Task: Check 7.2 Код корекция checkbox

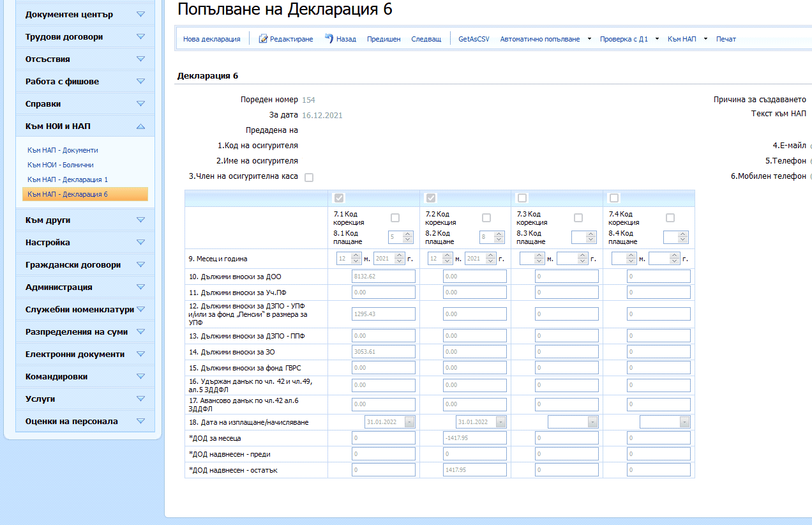Action: tap(486, 218)
